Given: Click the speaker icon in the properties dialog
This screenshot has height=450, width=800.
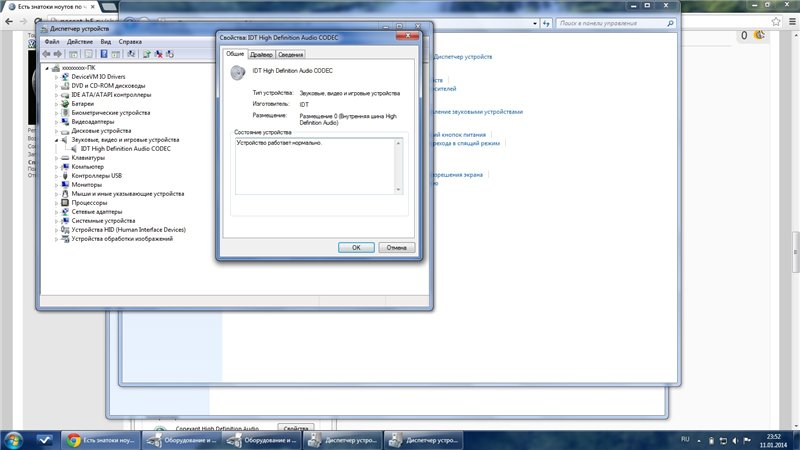Looking at the screenshot, I should 238,72.
